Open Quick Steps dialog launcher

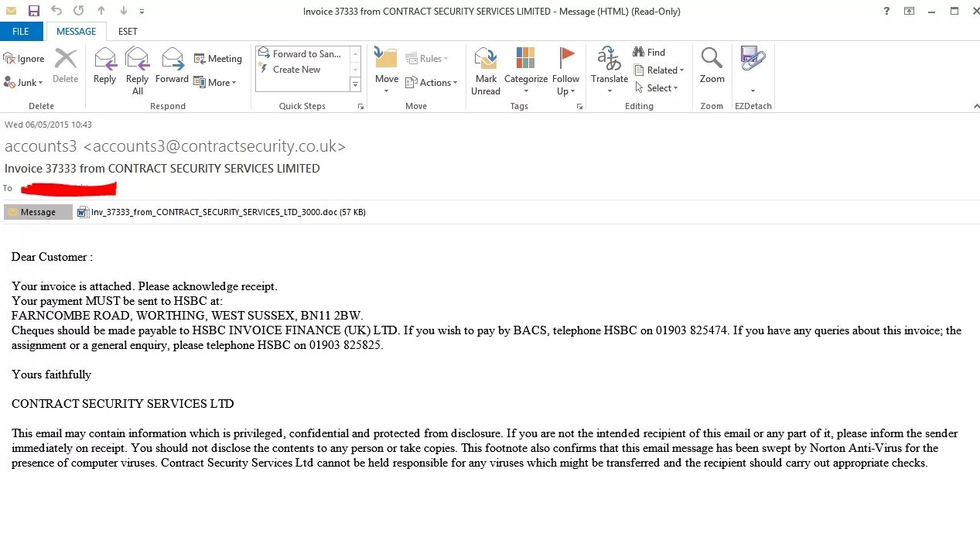pos(360,107)
